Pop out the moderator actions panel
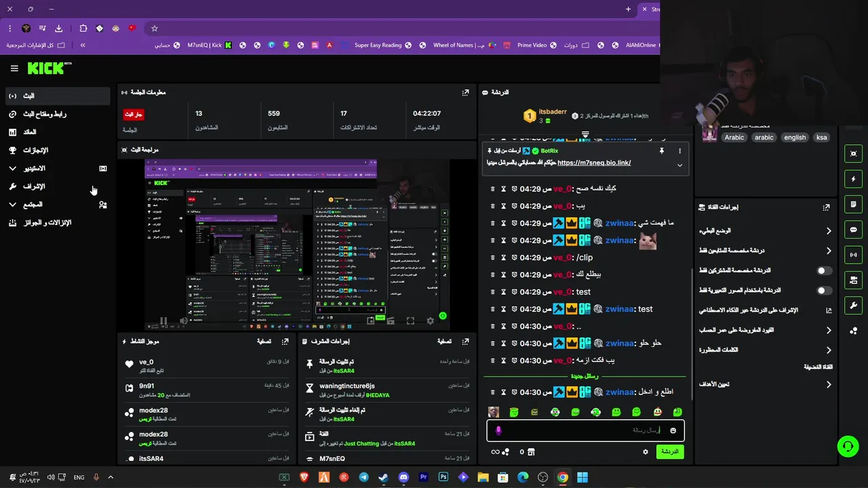The image size is (868, 488). (465, 342)
